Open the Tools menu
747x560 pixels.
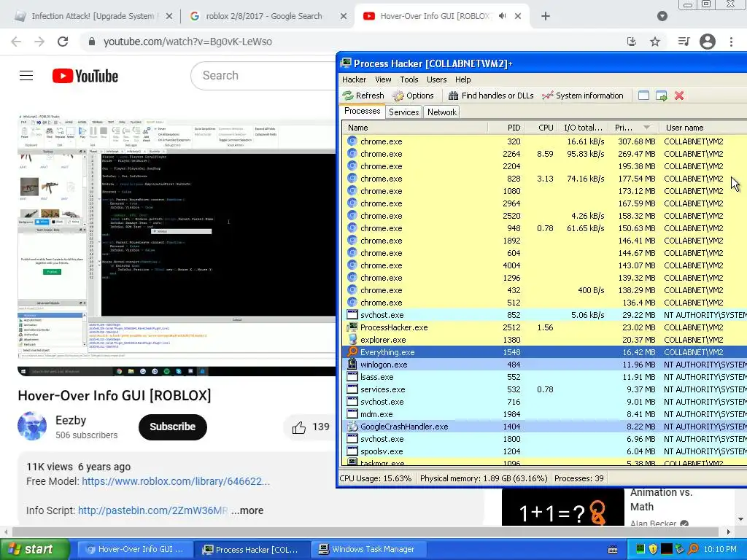point(409,79)
